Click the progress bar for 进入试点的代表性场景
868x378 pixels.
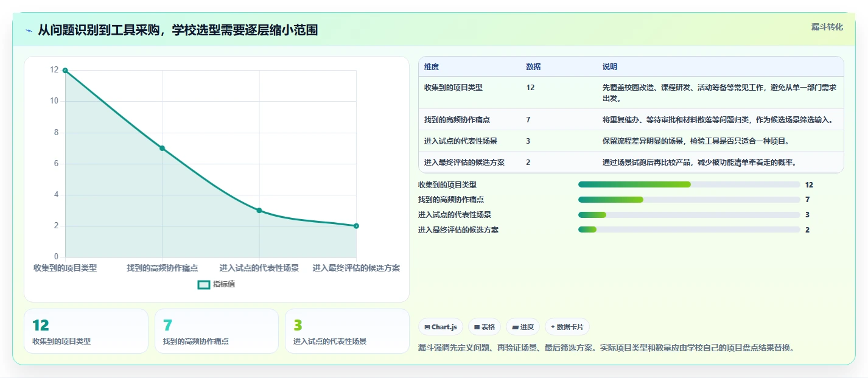pos(689,215)
